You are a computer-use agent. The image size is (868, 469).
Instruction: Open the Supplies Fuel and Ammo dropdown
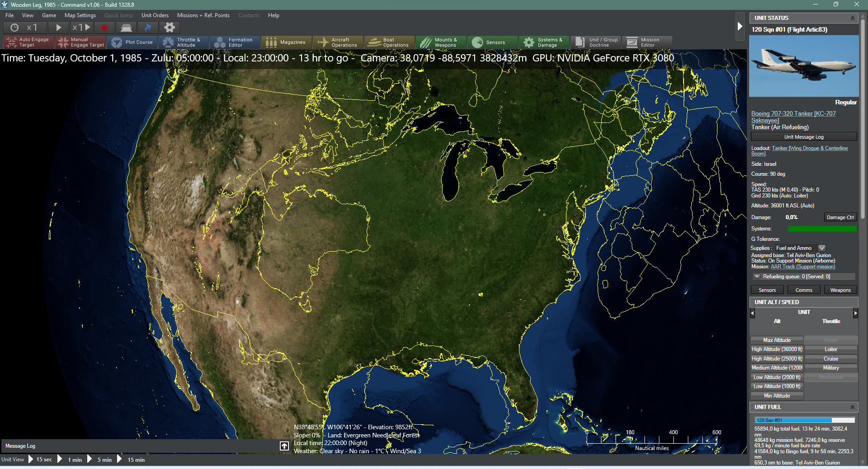822,248
